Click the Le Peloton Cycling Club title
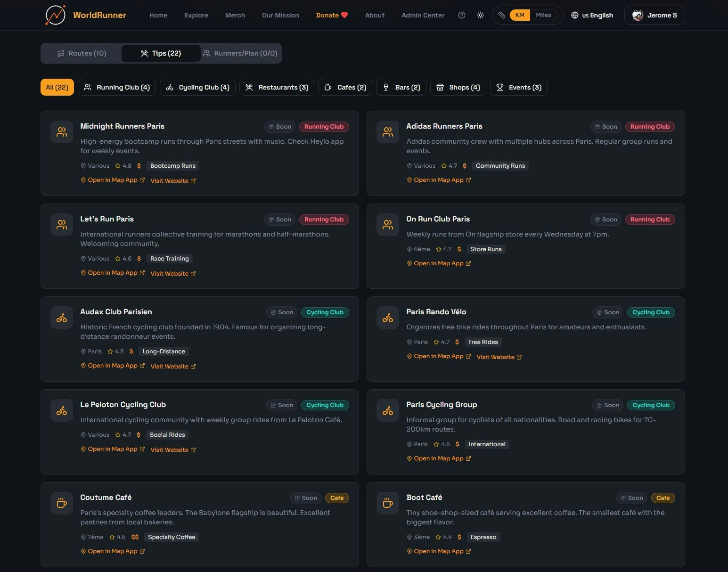 pos(123,405)
